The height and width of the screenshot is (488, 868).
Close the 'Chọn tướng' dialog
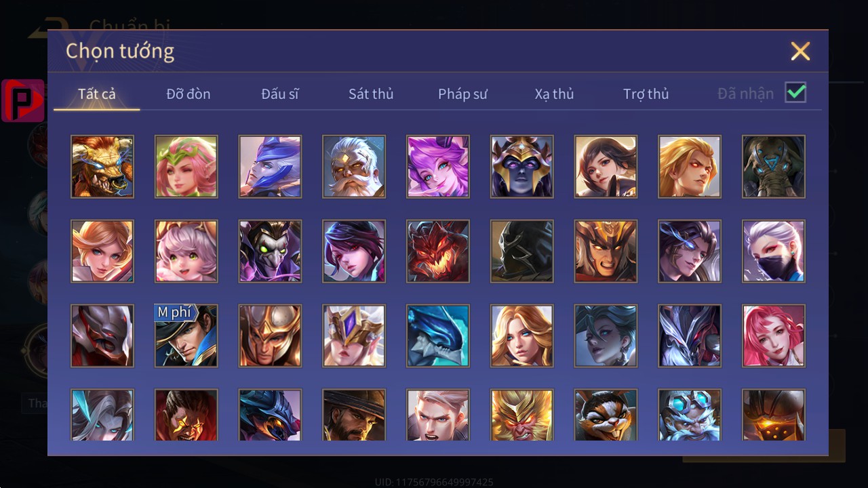click(800, 51)
